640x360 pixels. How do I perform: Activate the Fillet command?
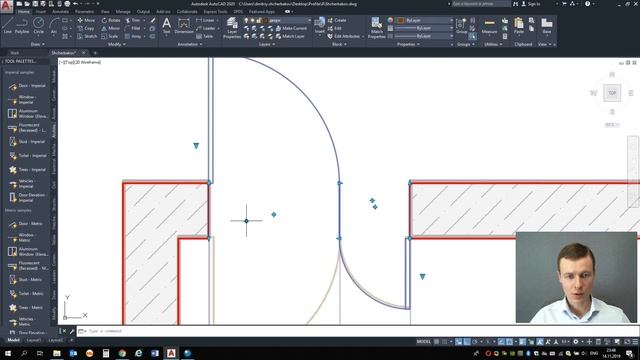(133, 28)
